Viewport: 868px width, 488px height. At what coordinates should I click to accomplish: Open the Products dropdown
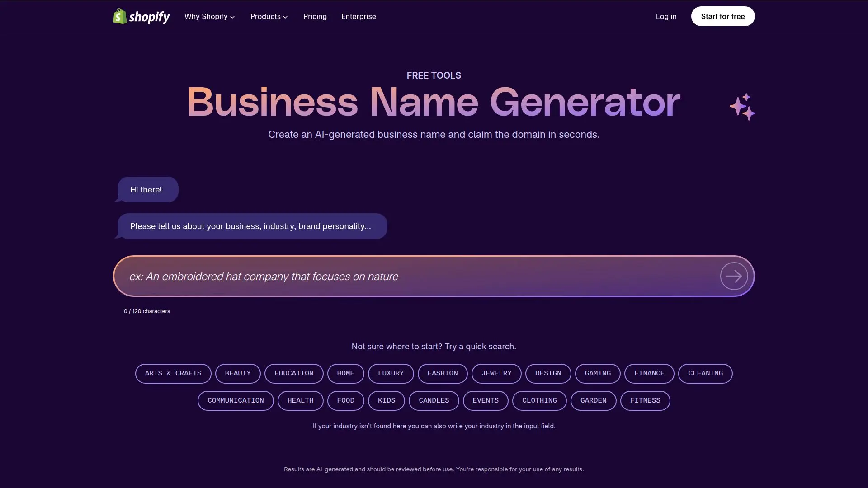click(x=269, y=16)
